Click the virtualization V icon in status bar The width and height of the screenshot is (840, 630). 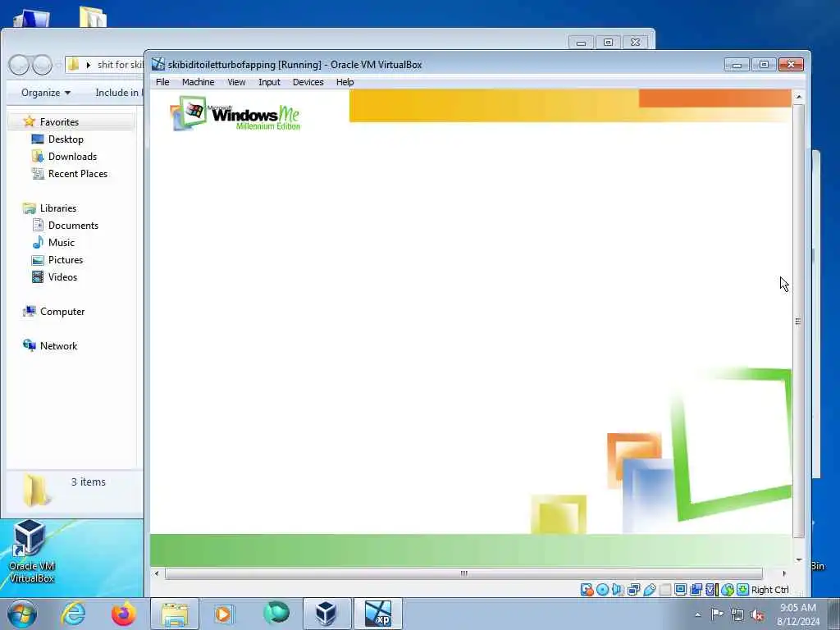tap(711, 590)
